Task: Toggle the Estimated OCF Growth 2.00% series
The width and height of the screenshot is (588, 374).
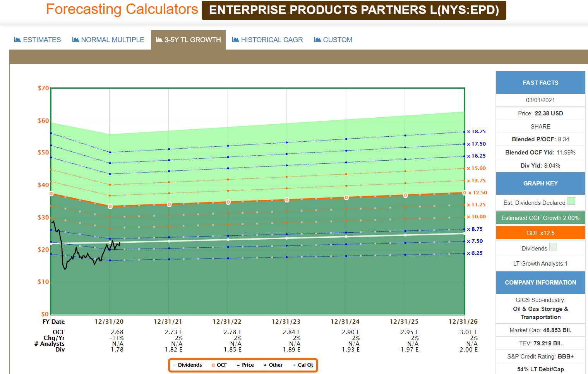Action: pos(540,218)
